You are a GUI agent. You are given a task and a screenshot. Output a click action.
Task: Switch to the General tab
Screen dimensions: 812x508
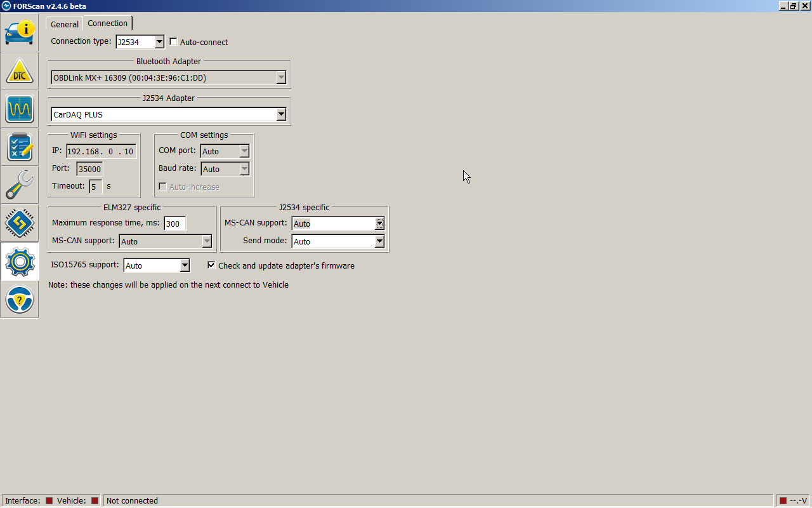[65, 24]
